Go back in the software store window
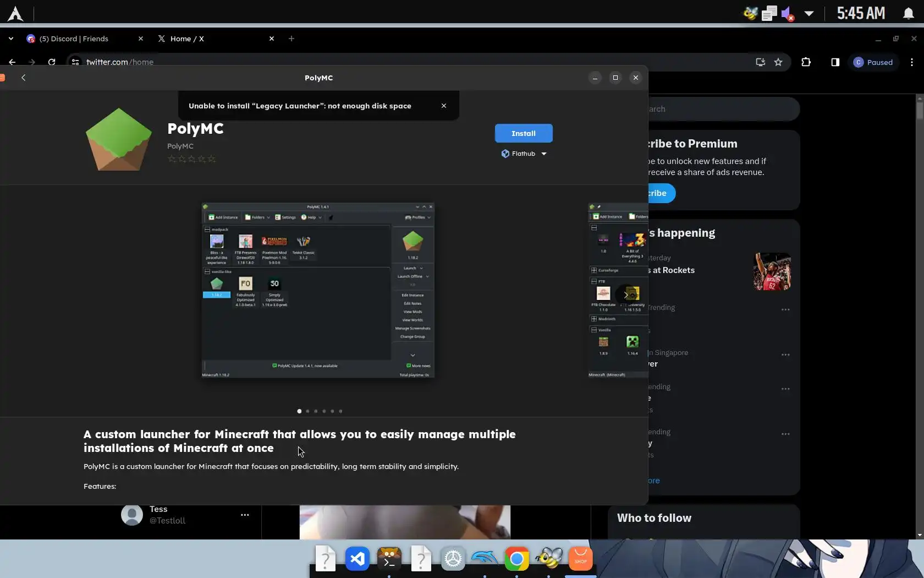Image resolution: width=924 pixels, height=578 pixels. pos(23,78)
